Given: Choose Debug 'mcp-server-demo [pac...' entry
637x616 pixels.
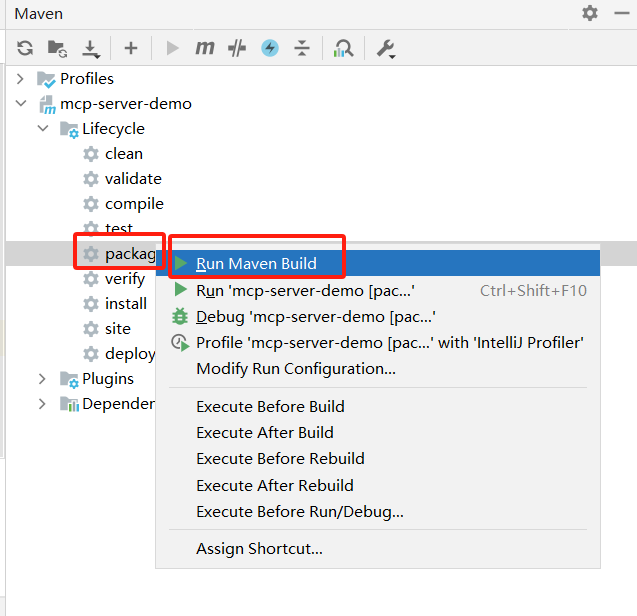Looking at the screenshot, I should point(378,317).
